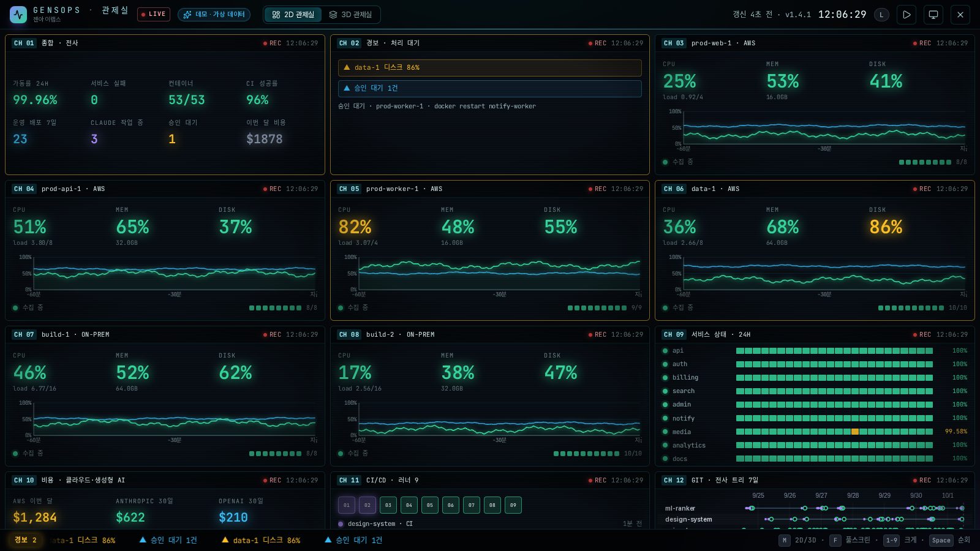Screen dimensions: 980x551
Task: Click CI runner 03 tile
Action: tap(388, 505)
